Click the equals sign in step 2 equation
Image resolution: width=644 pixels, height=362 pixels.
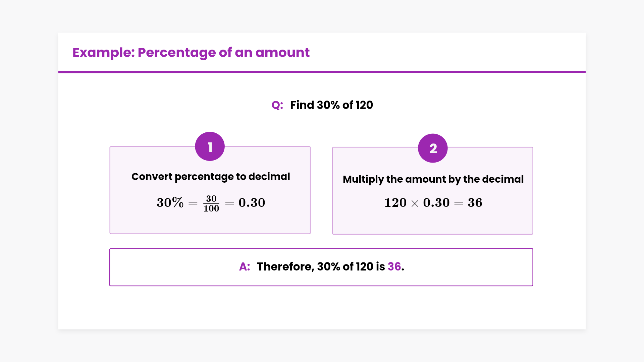[x=459, y=203]
